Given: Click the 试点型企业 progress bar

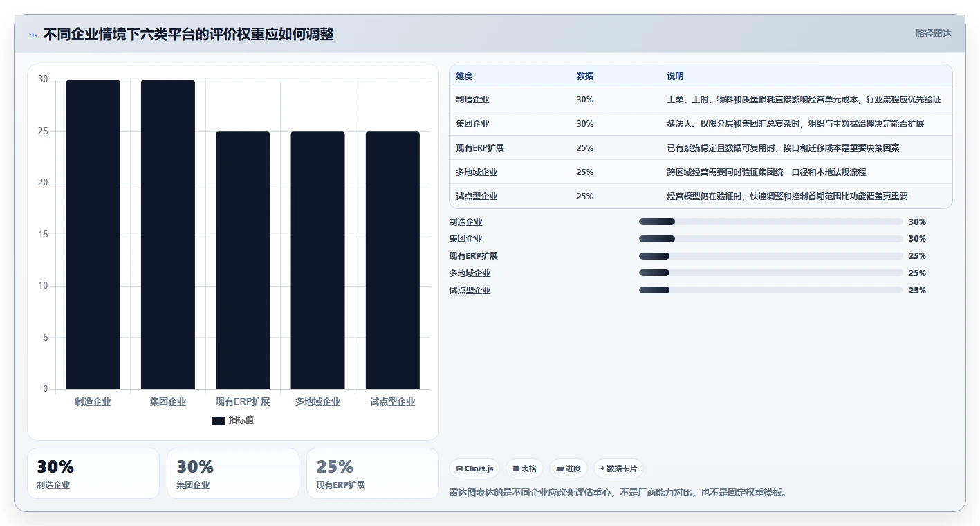Looking at the screenshot, I should coord(771,291).
